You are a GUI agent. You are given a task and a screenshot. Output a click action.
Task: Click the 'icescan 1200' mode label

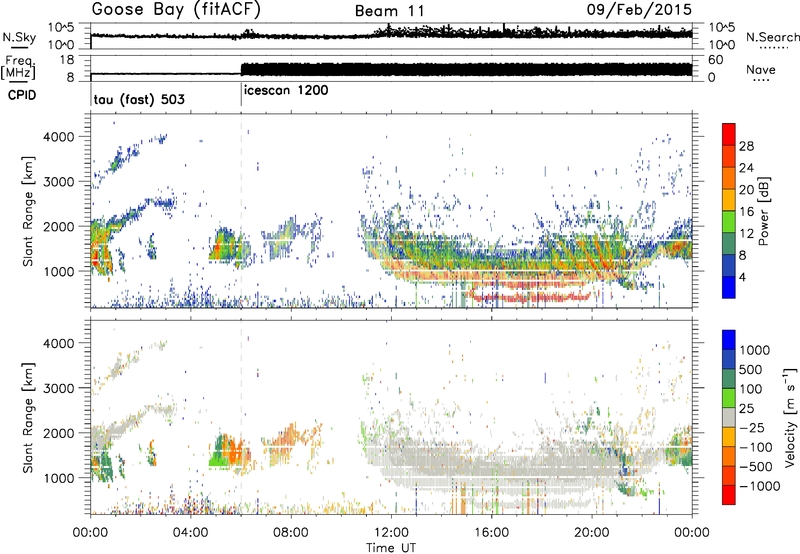286,91
